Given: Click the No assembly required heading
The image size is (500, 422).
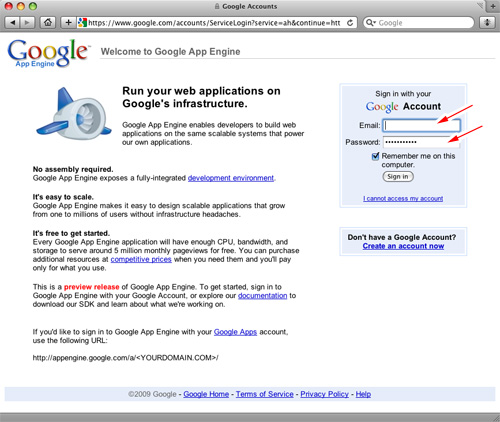Looking at the screenshot, I should tap(73, 169).
